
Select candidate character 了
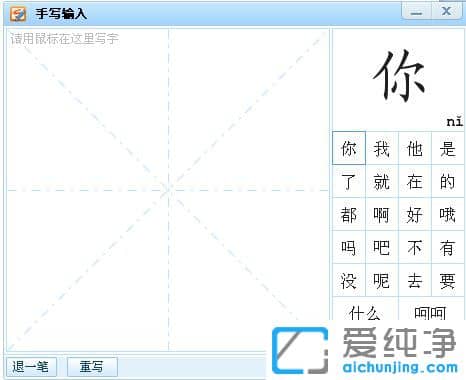tap(349, 181)
